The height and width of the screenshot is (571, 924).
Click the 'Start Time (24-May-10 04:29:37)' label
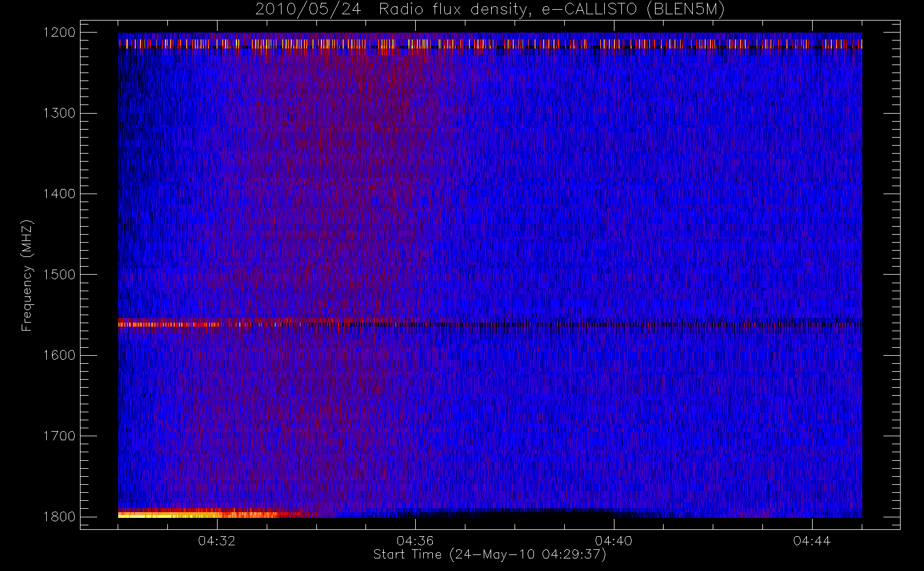coord(489,554)
